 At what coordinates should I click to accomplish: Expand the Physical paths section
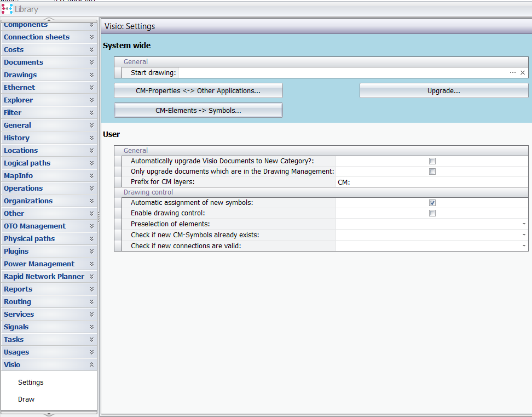49,239
